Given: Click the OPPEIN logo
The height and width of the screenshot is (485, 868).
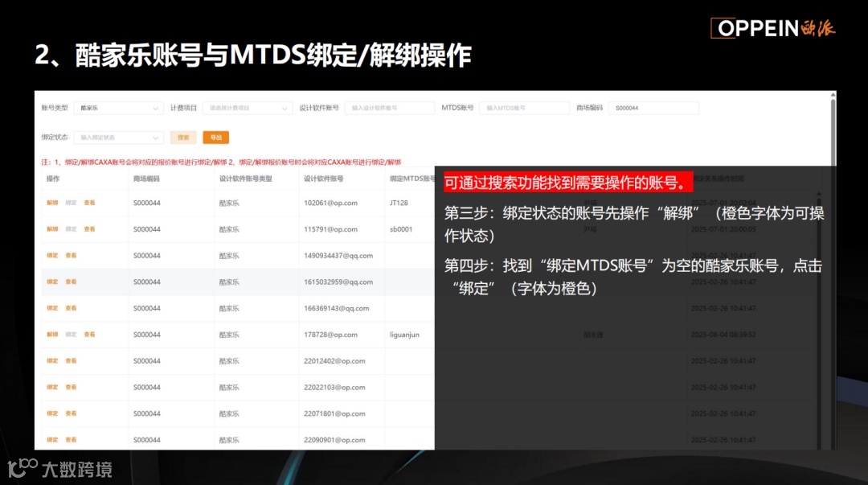Looking at the screenshot, I should (773, 28).
